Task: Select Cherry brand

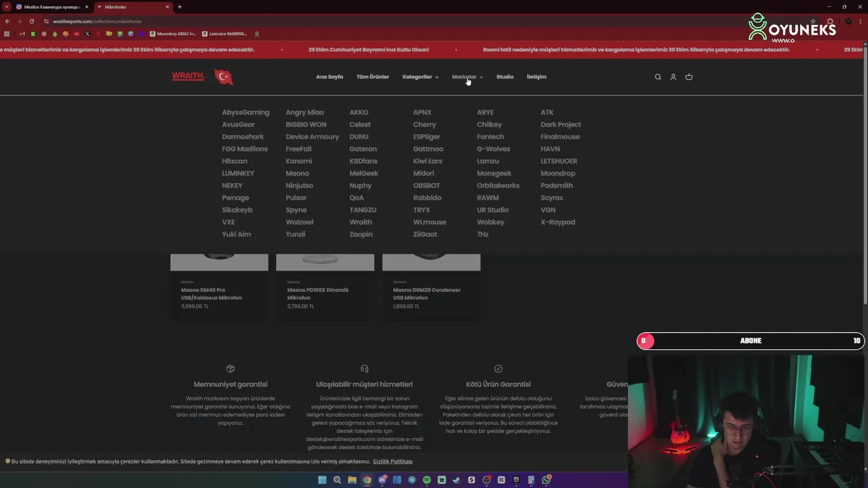Action: pyautogui.click(x=425, y=125)
